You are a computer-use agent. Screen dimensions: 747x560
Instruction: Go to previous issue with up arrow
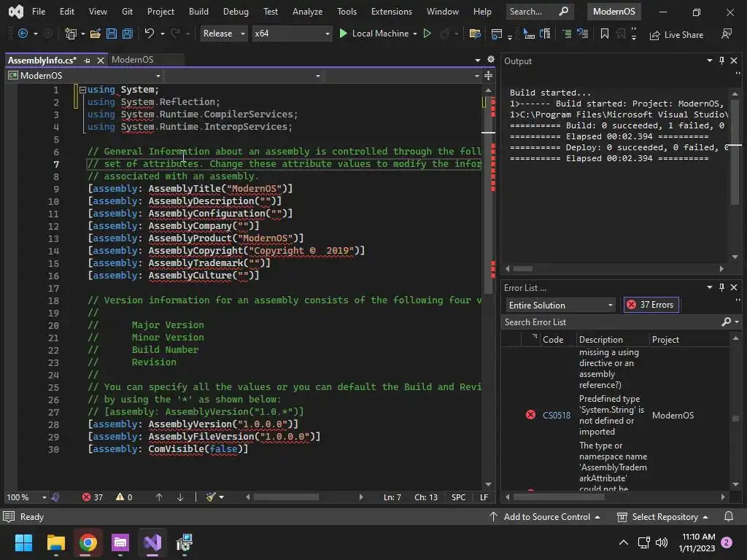[159, 497]
